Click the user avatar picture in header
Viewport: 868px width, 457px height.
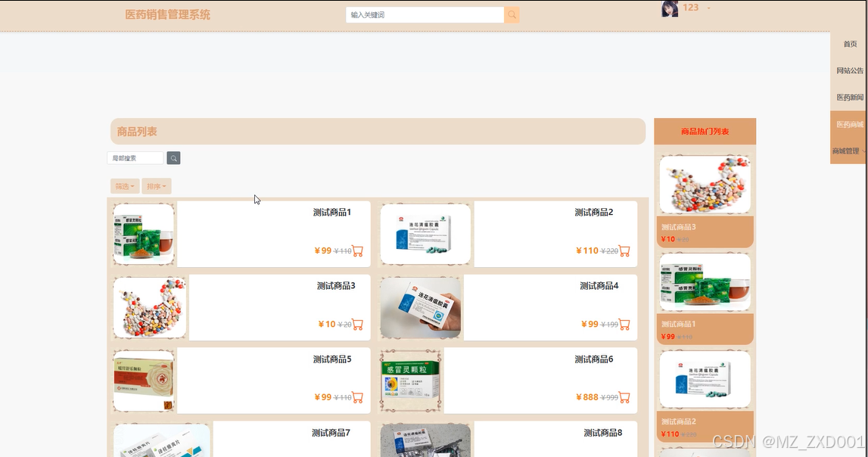pos(670,9)
